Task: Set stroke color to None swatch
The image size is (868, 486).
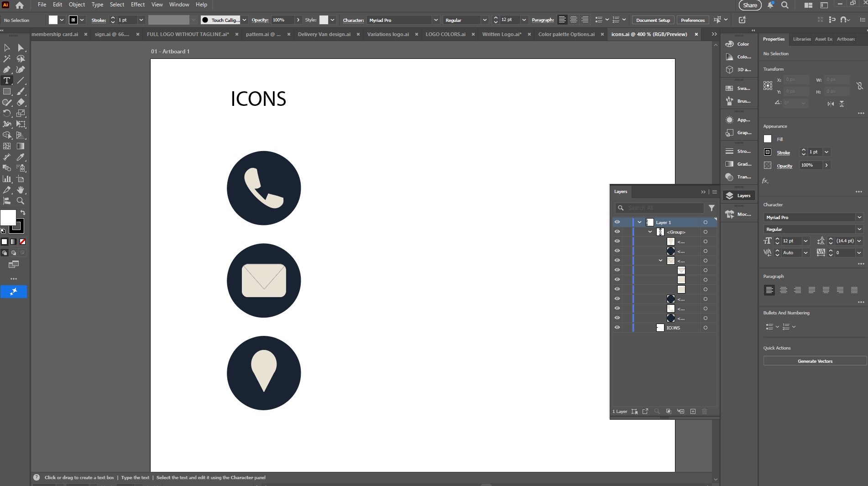Action: (22, 241)
